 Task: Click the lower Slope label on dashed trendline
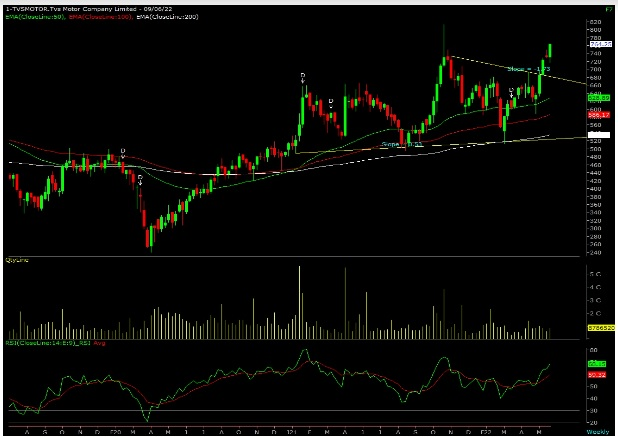402,144
